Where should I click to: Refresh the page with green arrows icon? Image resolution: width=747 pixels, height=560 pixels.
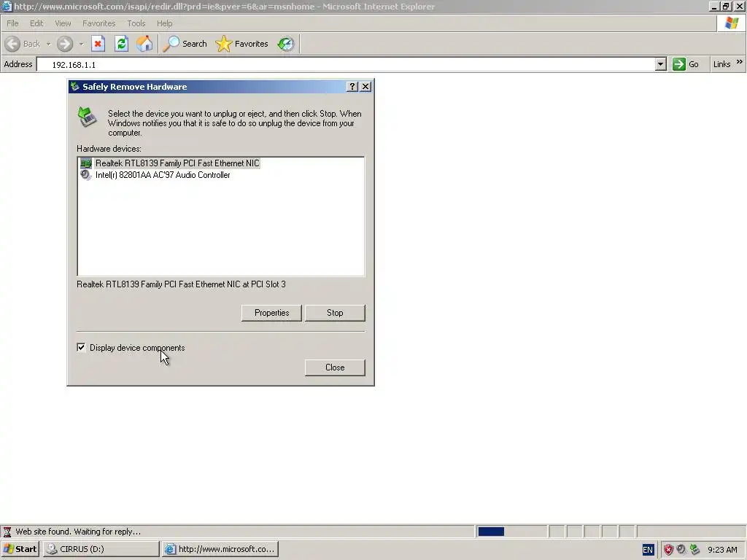(x=122, y=44)
